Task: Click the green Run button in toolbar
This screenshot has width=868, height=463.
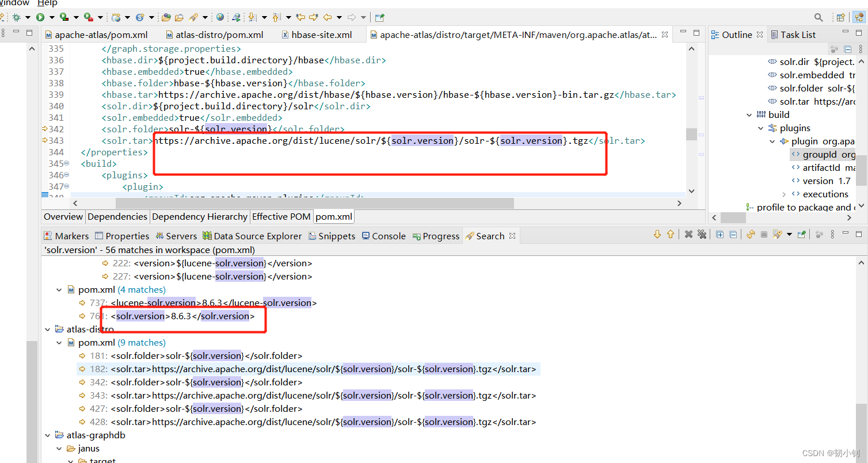Action: [x=40, y=17]
